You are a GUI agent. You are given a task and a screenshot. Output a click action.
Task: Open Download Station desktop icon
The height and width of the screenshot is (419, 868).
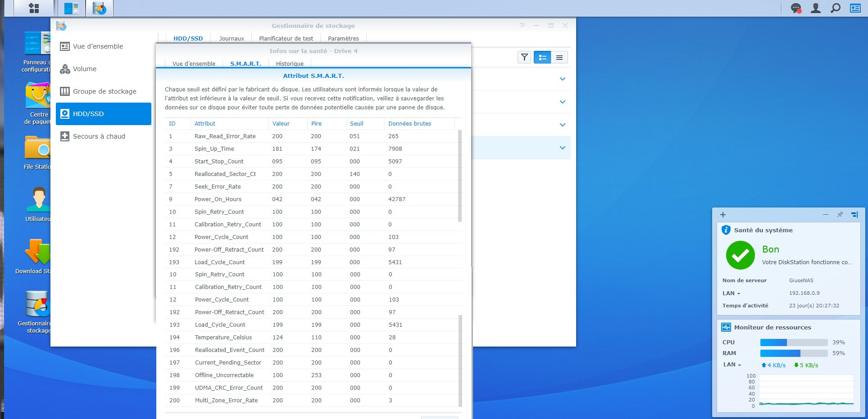pyautogui.click(x=33, y=257)
